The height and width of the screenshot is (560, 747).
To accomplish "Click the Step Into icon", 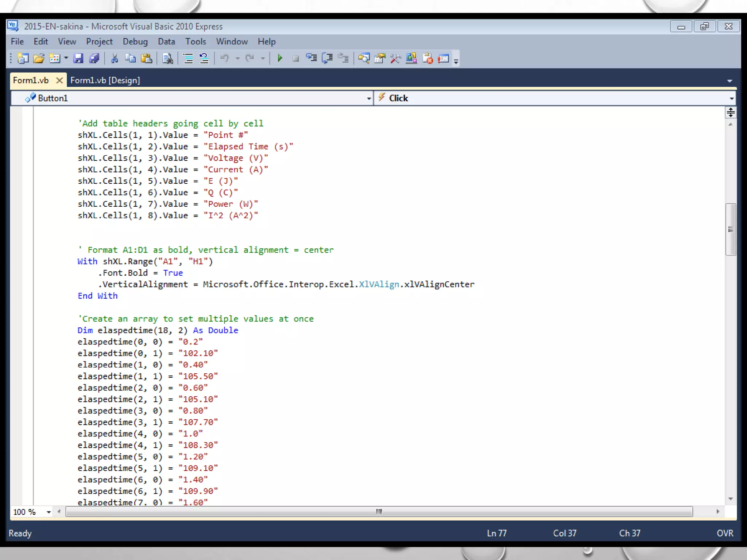I will click(311, 58).
